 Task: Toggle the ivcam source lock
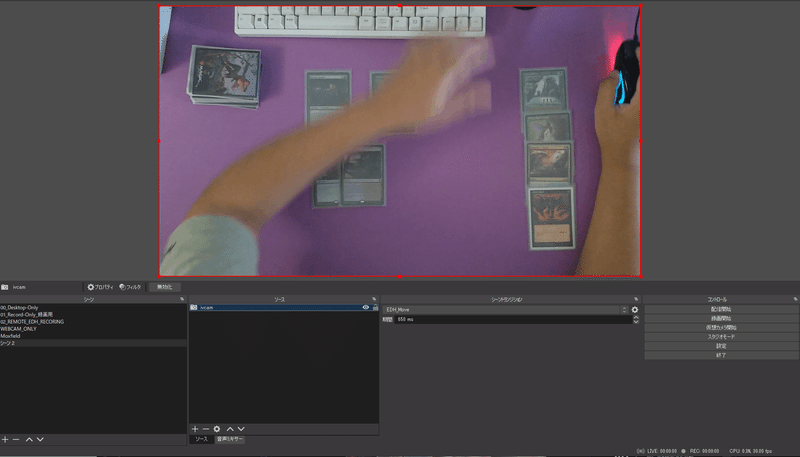pyautogui.click(x=376, y=308)
